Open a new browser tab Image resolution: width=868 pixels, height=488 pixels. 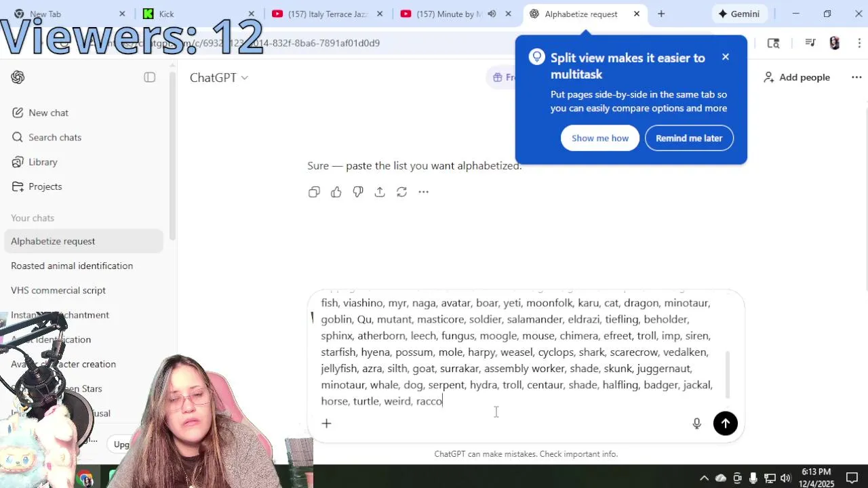coord(661,14)
